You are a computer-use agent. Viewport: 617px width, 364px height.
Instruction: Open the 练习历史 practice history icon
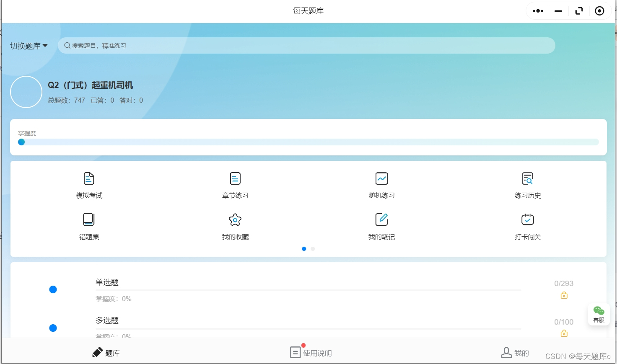pos(528,178)
